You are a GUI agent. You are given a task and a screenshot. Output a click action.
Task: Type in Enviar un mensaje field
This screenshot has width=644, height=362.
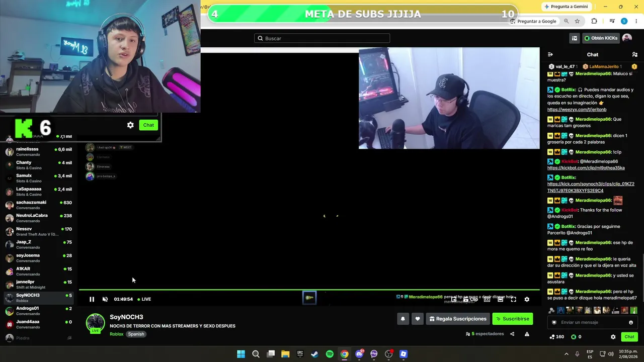pyautogui.click(x=592, y=322)
